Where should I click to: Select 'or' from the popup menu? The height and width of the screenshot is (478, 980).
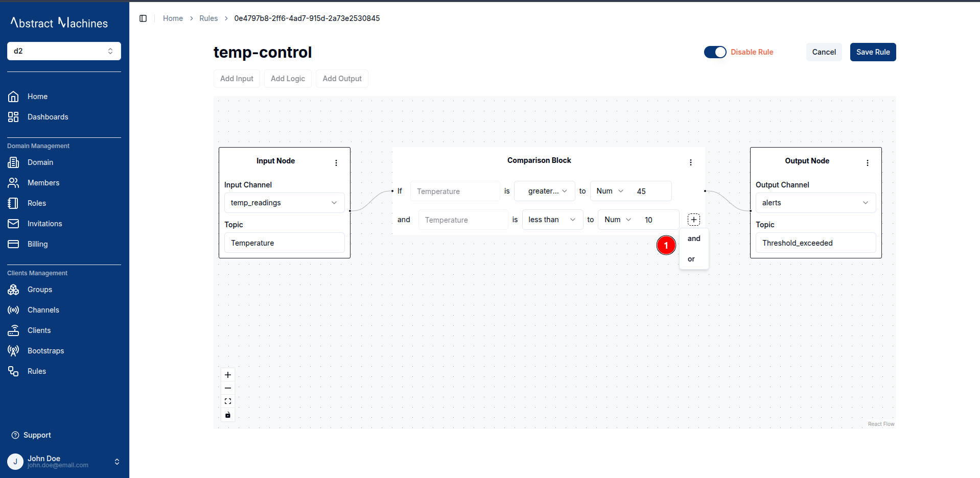pos(694,259)
